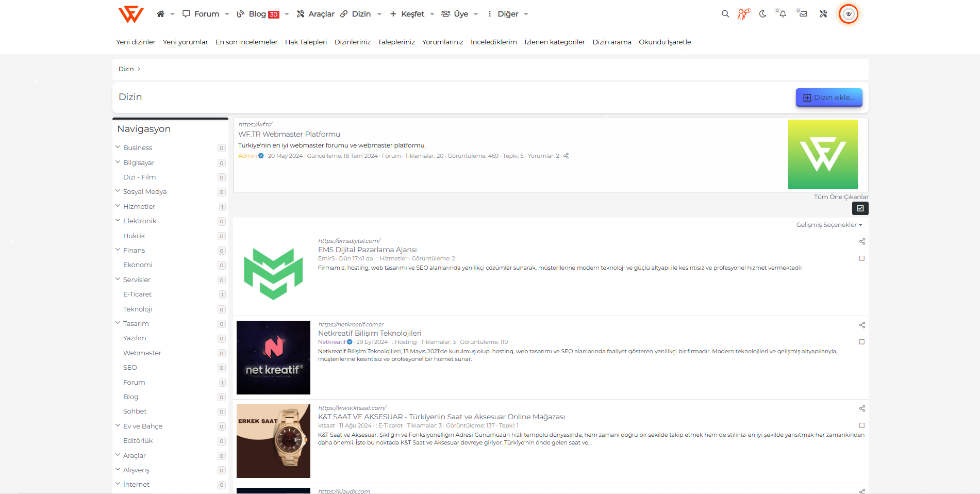Expand the Elektronik category
Screen dimensions: 980x494
(x=118, y=220)
